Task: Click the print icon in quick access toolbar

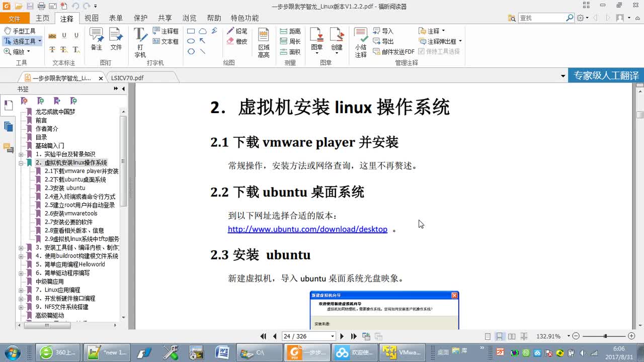Action: click(x=41, y=6)
